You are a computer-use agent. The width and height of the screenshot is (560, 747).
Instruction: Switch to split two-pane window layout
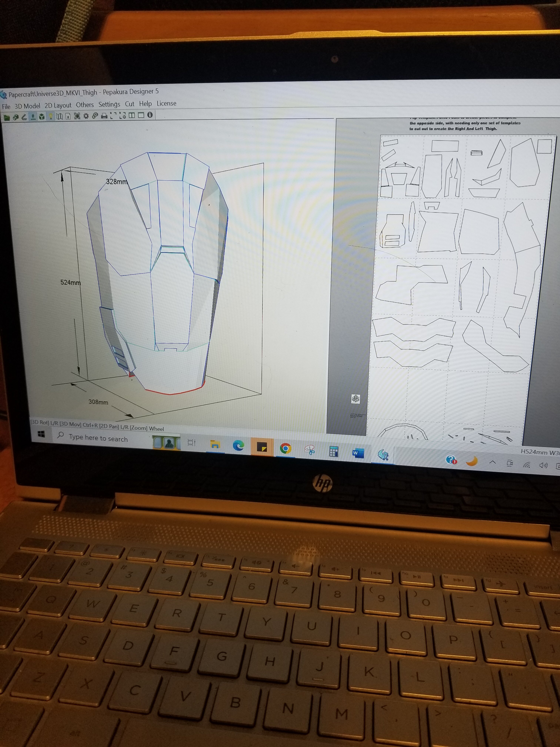coord(132,115)
